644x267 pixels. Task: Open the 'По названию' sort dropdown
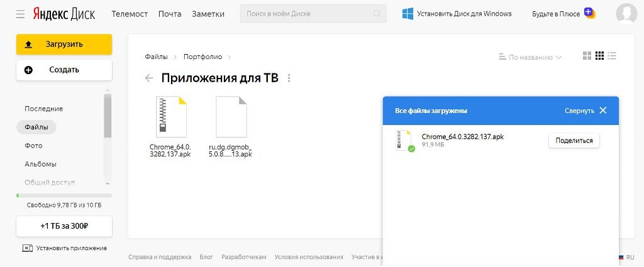pyautogui.click(x=530, y=57)
